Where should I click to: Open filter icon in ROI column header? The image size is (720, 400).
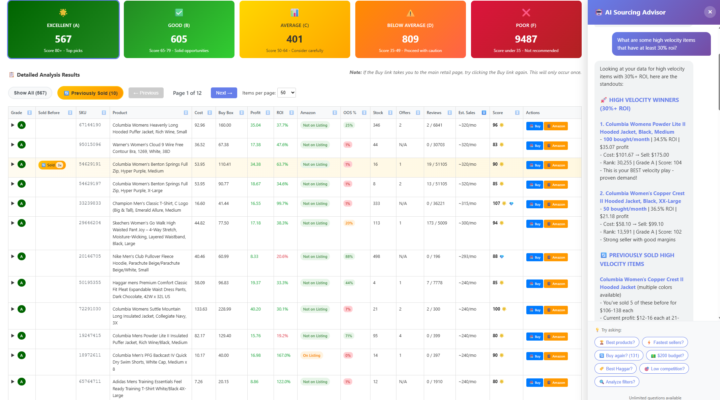pos(291,113)
